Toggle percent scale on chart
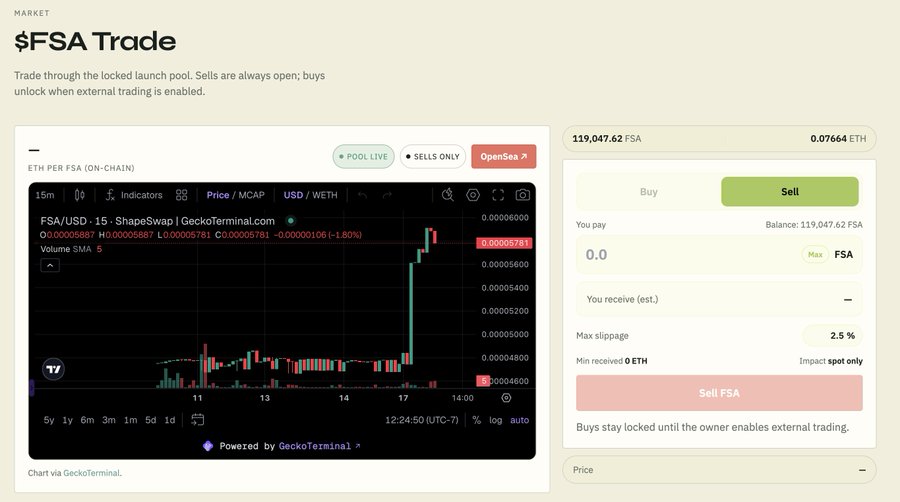Viewport: 900px width, 502px height. point(476,420)
